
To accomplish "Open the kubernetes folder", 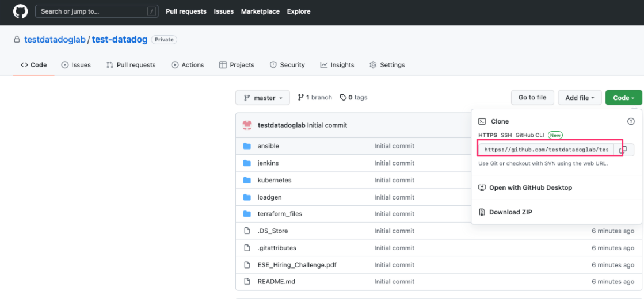I will (x=275, y=180).
